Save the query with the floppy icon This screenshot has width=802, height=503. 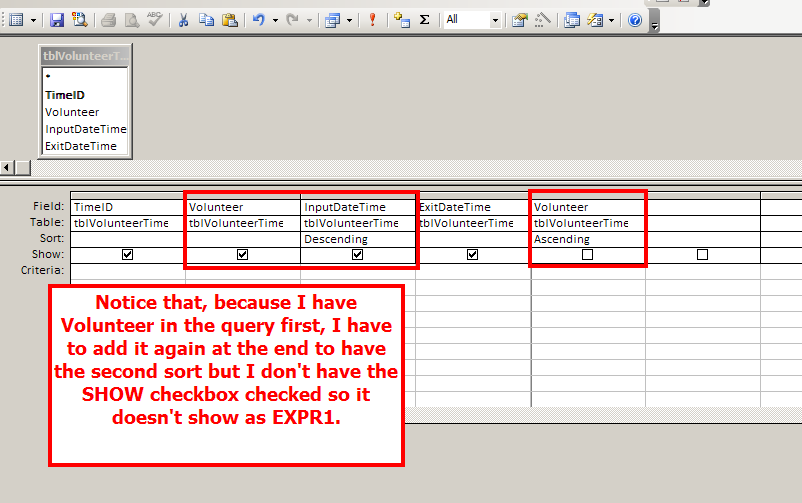(57, 20)
